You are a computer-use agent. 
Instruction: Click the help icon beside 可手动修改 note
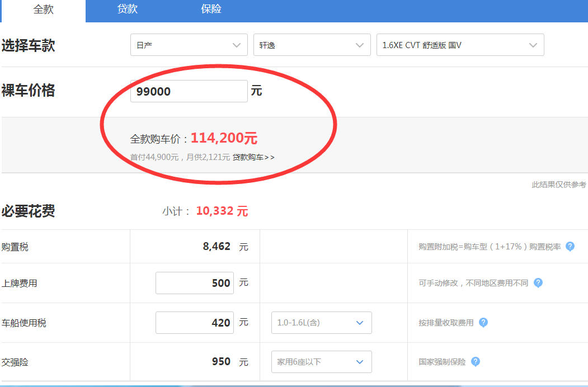(538, 283)
